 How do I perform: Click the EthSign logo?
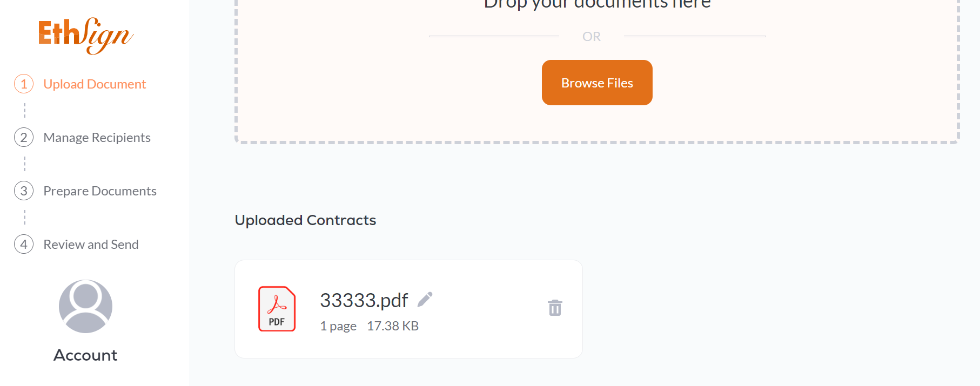[85, 36]
